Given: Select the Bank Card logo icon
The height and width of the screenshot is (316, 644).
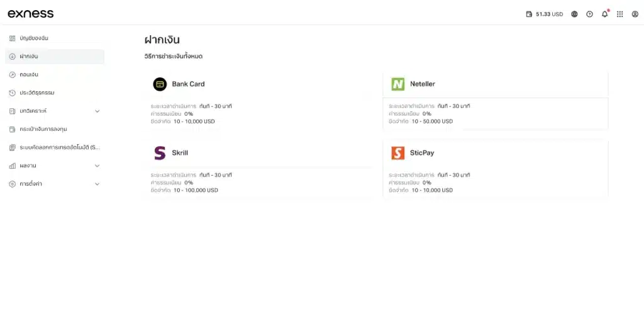Looking at the screenshot, I should [160, 84].
